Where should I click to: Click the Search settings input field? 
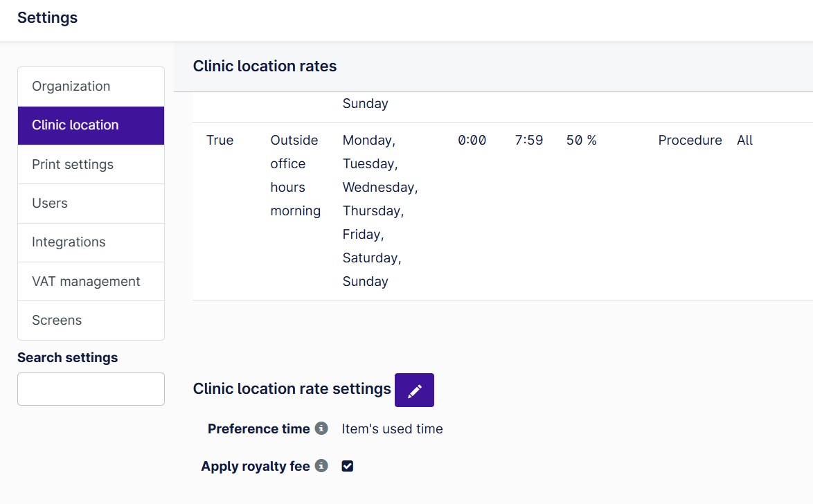(91, 389)
